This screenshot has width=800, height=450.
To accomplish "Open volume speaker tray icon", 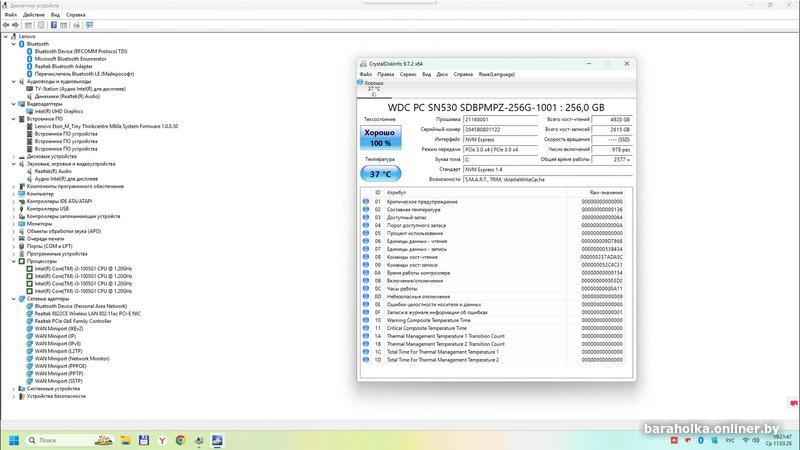I will coord(756,440).
